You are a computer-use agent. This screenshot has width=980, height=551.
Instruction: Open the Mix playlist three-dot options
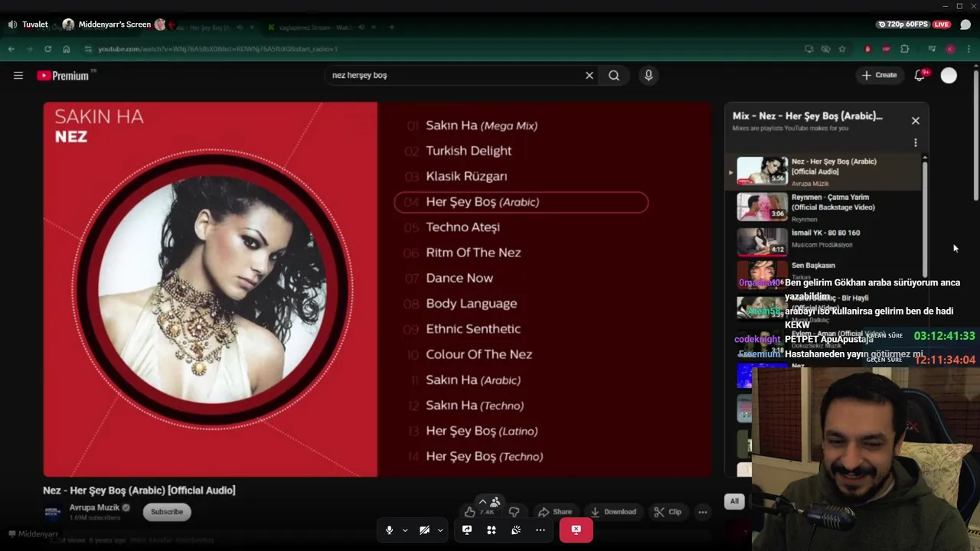916,143
